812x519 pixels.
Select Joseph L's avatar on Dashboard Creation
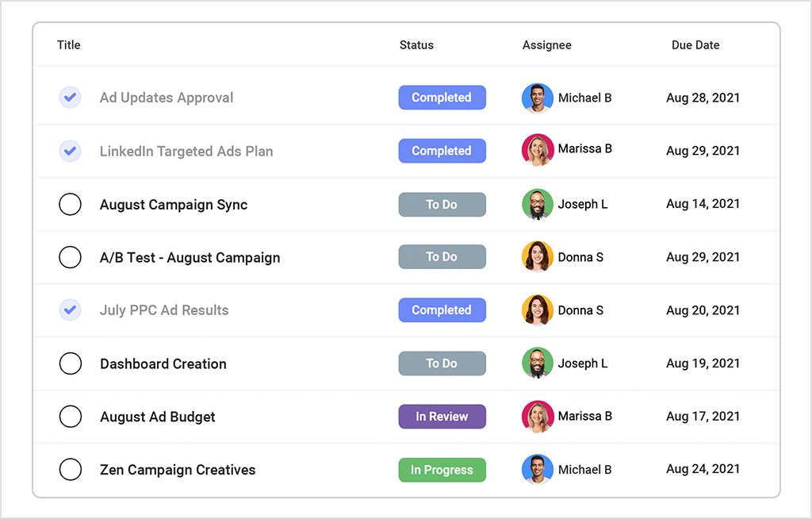[x=537, y=363]
